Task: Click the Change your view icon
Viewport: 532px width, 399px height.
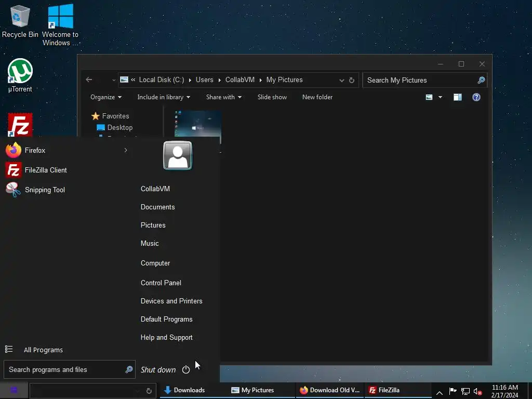Action: [x=429, y=97]
